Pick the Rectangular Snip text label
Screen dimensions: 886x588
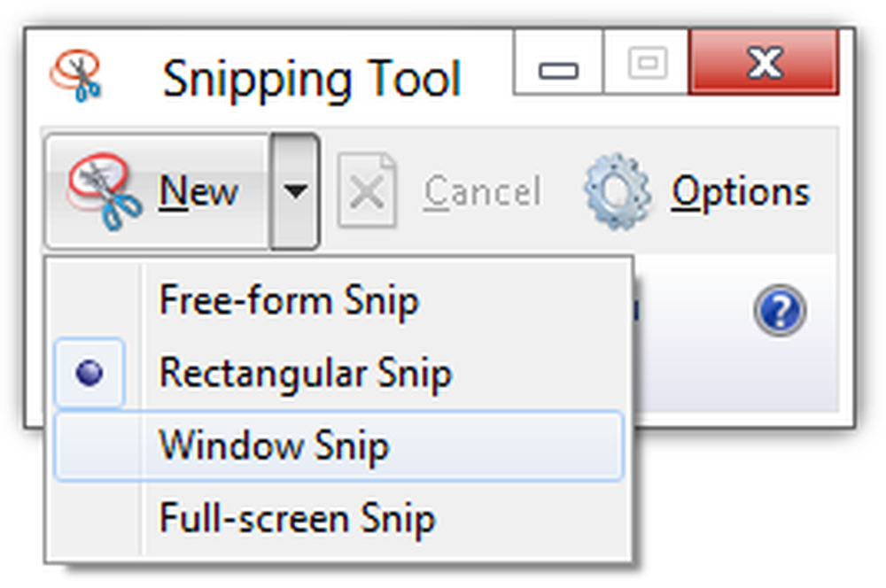tap(305, 374)
